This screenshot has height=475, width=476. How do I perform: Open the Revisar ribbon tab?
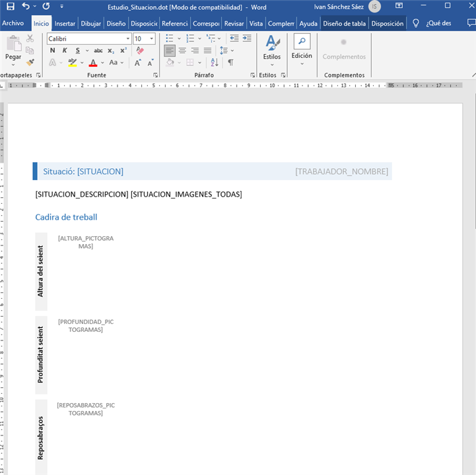click(234, 23)
